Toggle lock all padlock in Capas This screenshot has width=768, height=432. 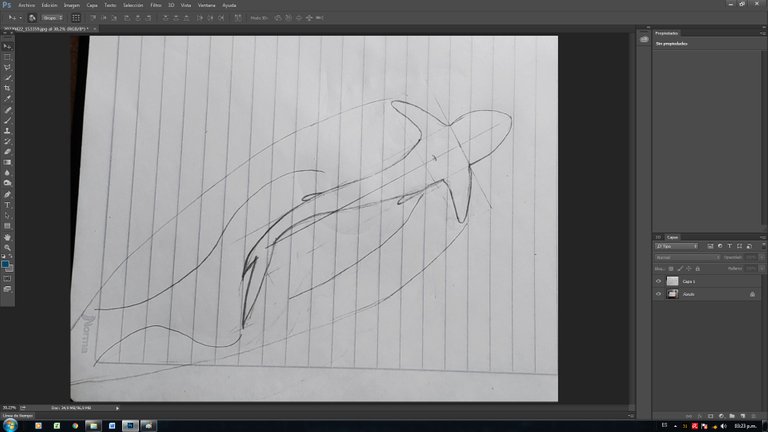pos(697,268)
